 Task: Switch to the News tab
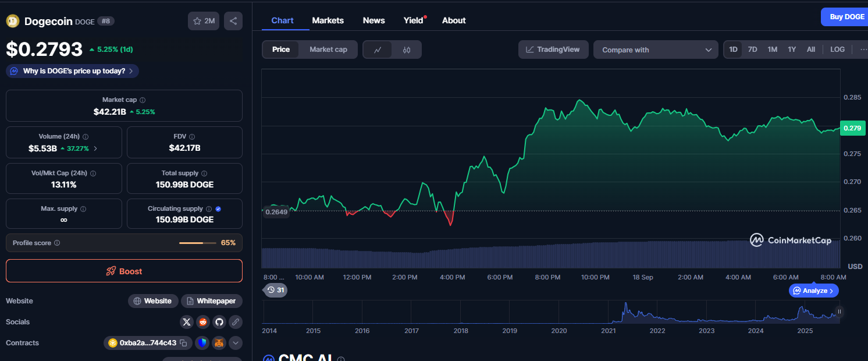coord(373,20)
